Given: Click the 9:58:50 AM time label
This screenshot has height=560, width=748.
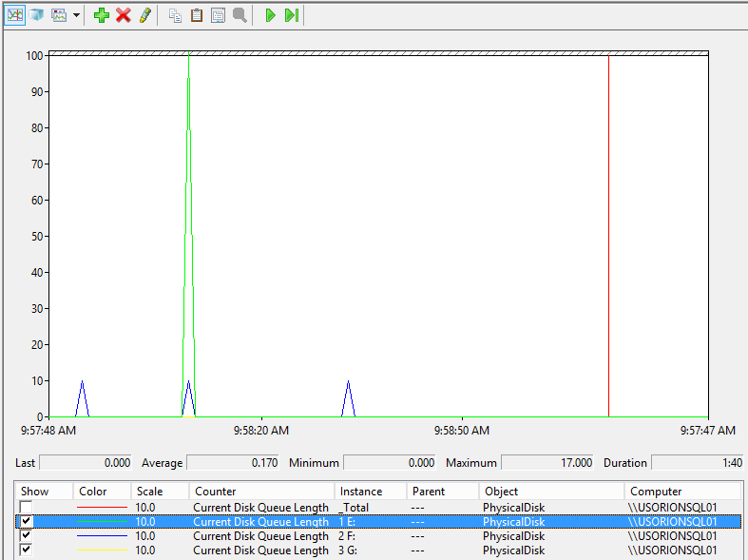Looking at the screenshot, I should tap(462, 431).
